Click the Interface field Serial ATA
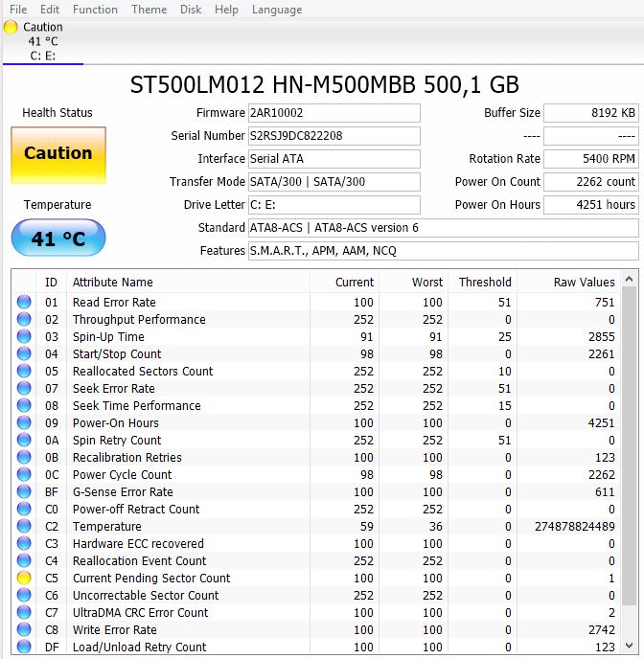Image resolution: width=644 pixels, height=659 pixels. coord(334,159)
